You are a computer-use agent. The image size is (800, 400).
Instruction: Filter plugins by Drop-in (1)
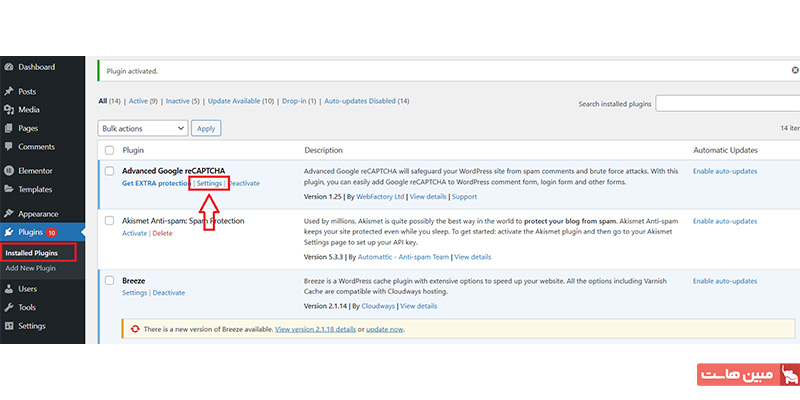[x=299, y=101]
